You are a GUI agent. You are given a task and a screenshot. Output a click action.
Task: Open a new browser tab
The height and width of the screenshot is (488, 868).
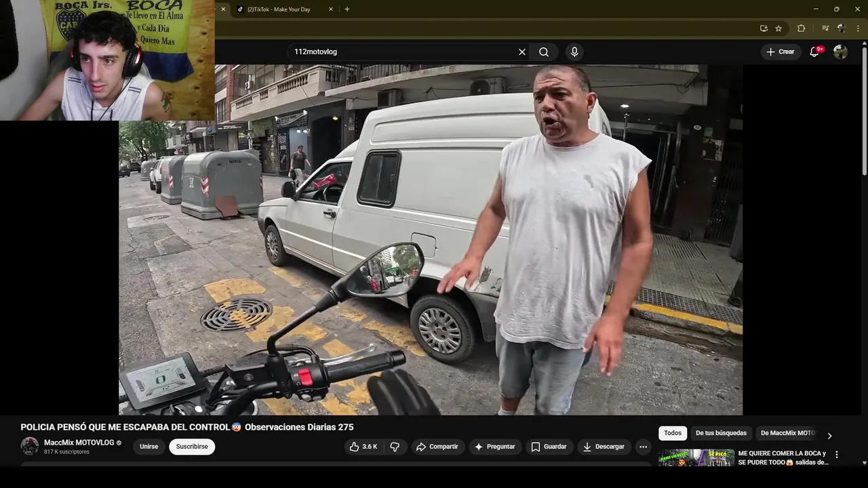coord(347,9)
